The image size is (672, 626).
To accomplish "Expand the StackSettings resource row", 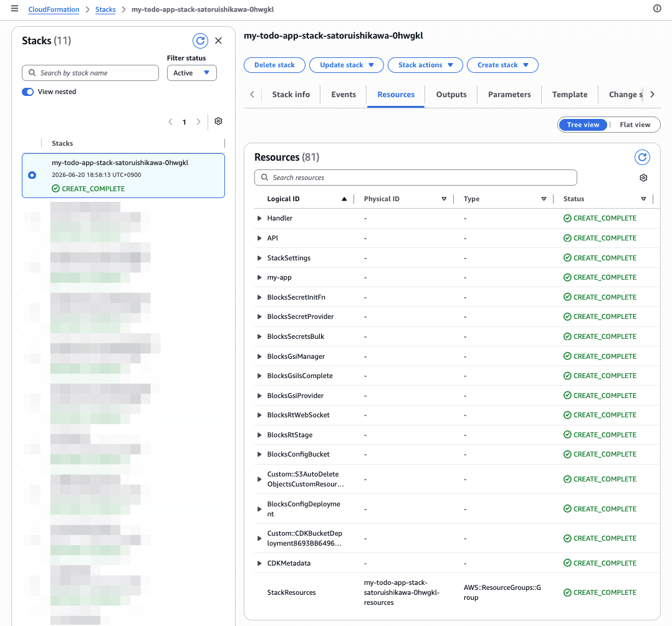I will tap(259, 258).
